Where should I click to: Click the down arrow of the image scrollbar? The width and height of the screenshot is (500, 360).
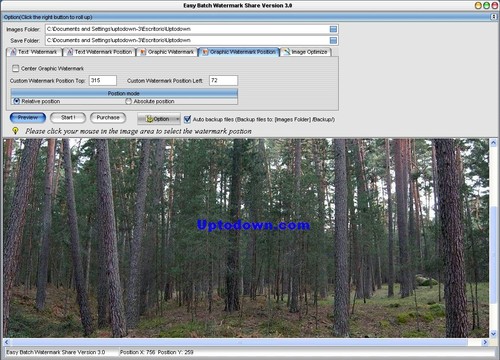point(493,333)
